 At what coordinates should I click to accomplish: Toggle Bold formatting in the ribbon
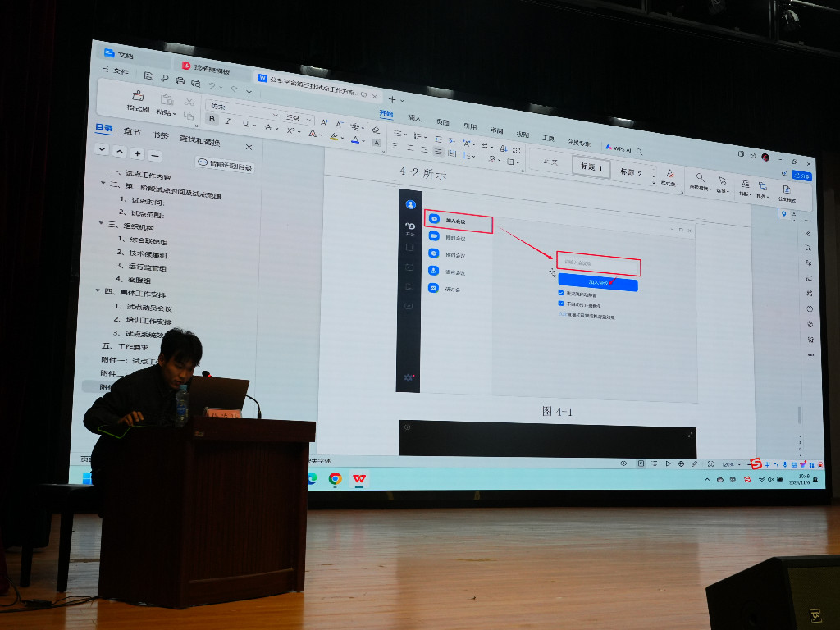coord(212,120)
